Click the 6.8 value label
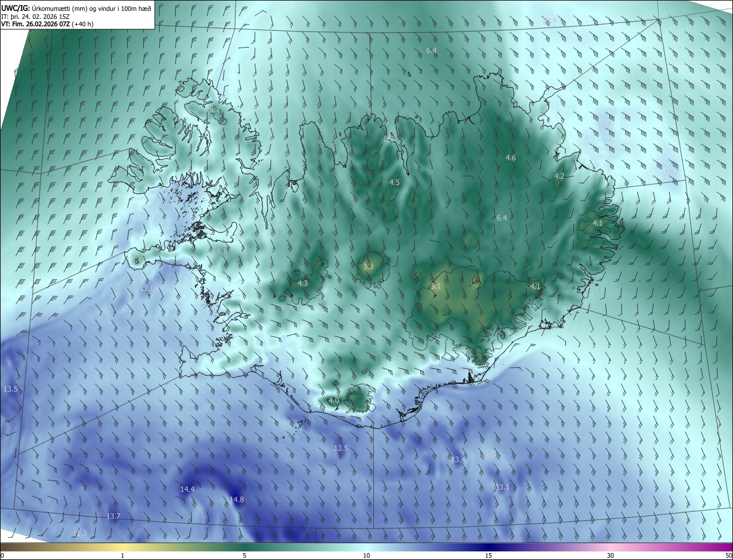Screen dimensions: 733x560 223,251
